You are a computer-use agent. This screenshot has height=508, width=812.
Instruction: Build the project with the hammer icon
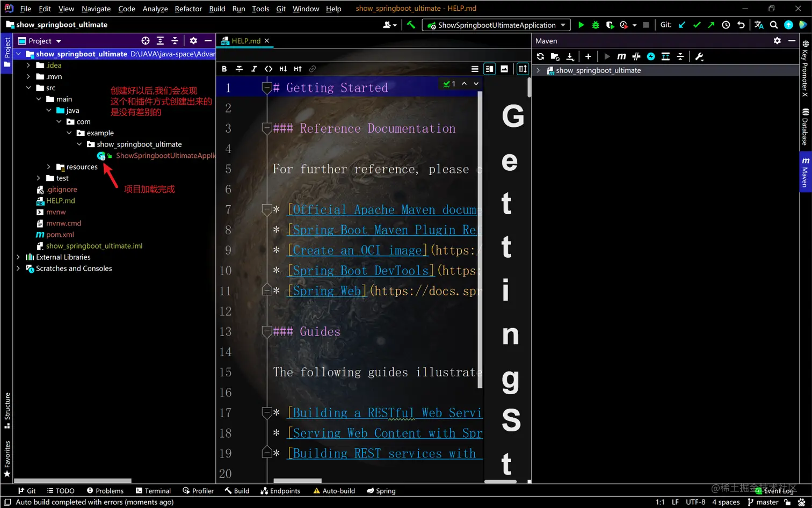tap(411, 25)
